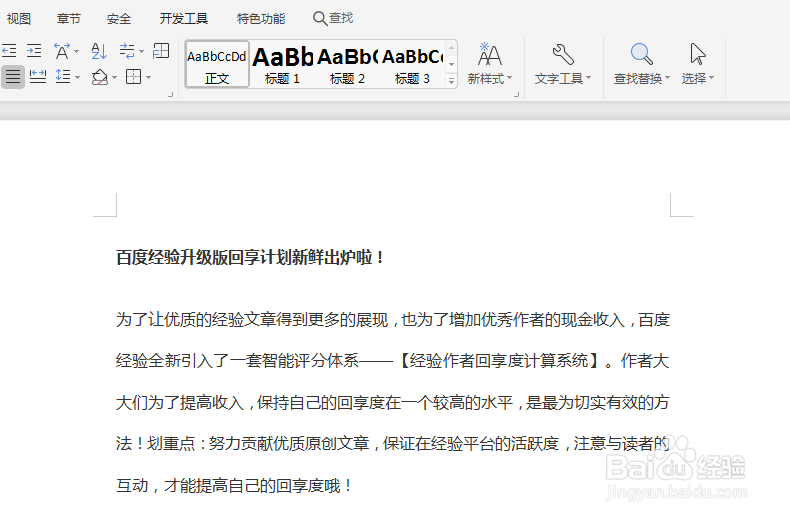Click the shading paint bucket icon
The width and height of the screenshot is (790, 519).
[100, 77]
